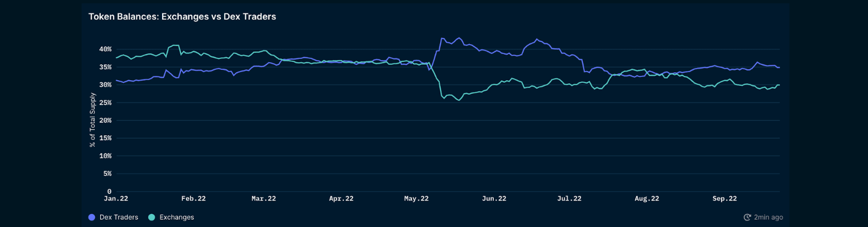Click the '2min ago' last-updated text
This screenshot has width=868, height=227.
coord(768,217)
